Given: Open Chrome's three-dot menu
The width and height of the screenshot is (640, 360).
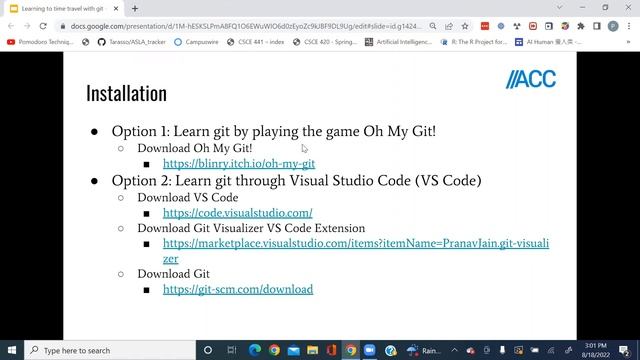Looking at the screenshot, I should [629, 26].
